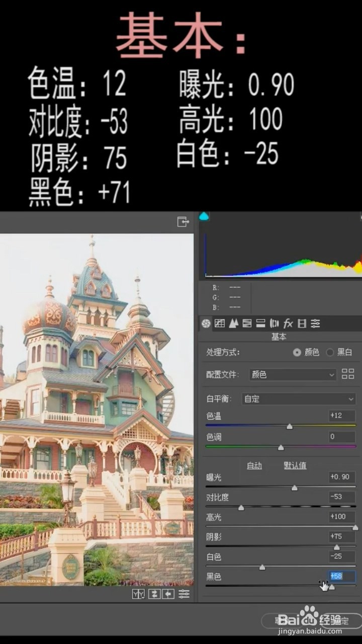Open the Lens Corrections panel icon
This screenshot has width=362, height=644.
(274, 324)
